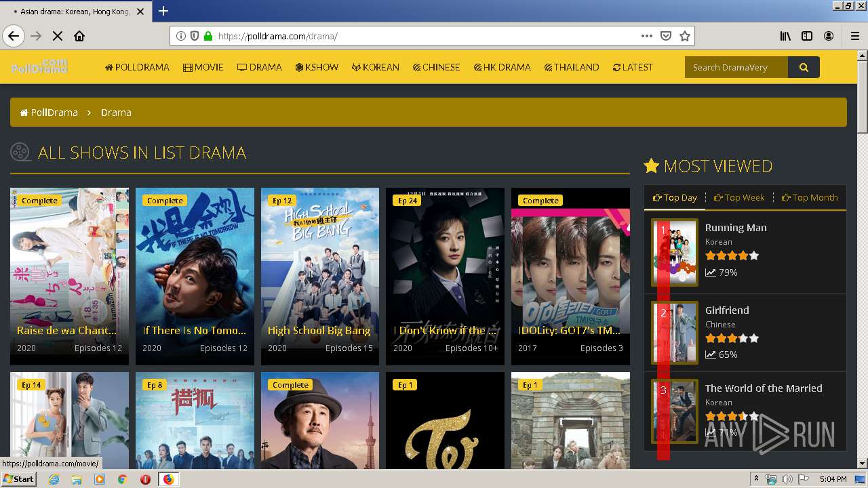The image size is (868, 488).
Task: Stop loading the page
Action: (58, 36)
